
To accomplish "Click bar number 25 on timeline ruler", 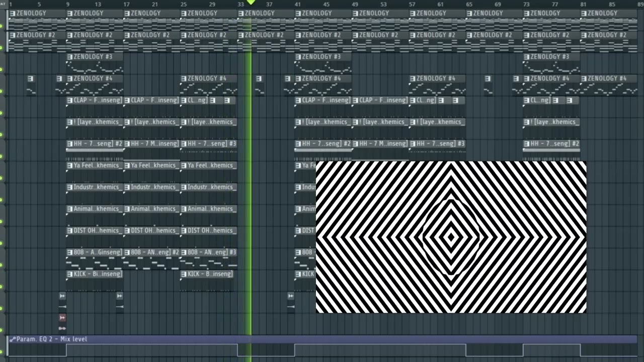I will tap(184, 5).
